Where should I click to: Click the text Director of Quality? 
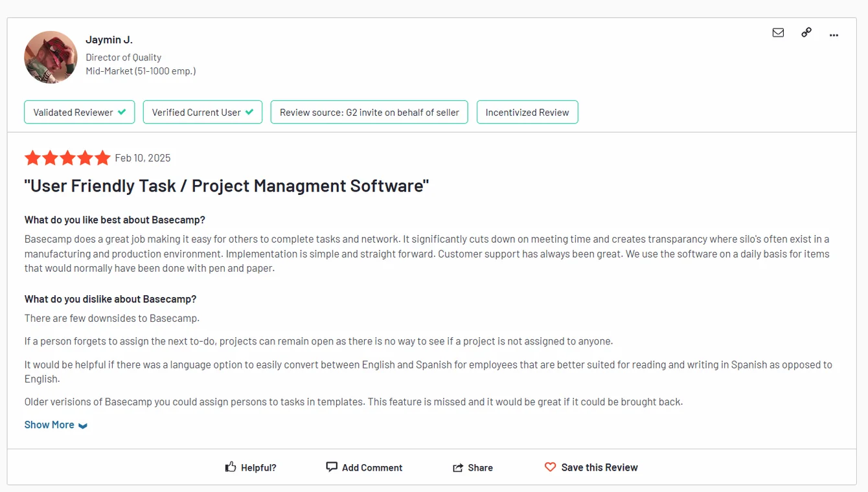click(124, 57)
